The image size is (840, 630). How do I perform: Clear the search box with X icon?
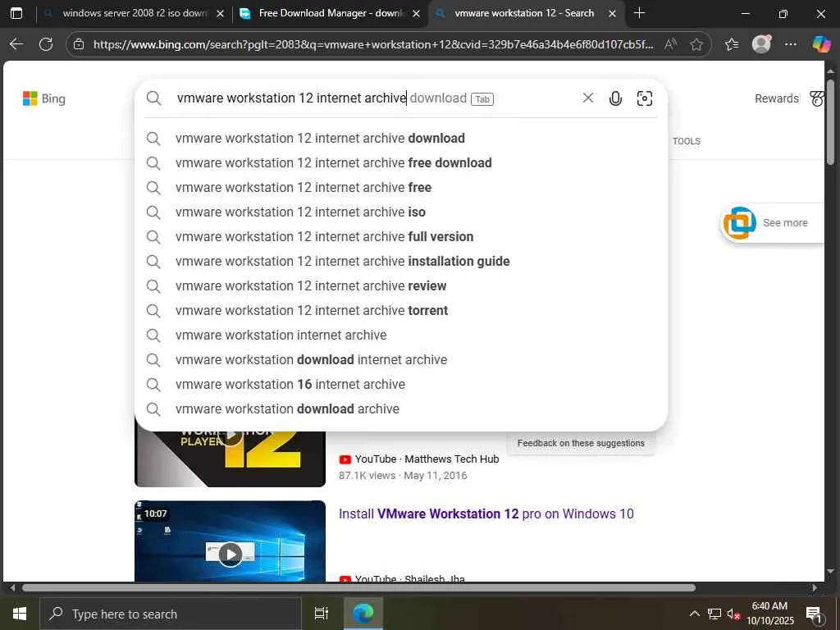point(587,98)
